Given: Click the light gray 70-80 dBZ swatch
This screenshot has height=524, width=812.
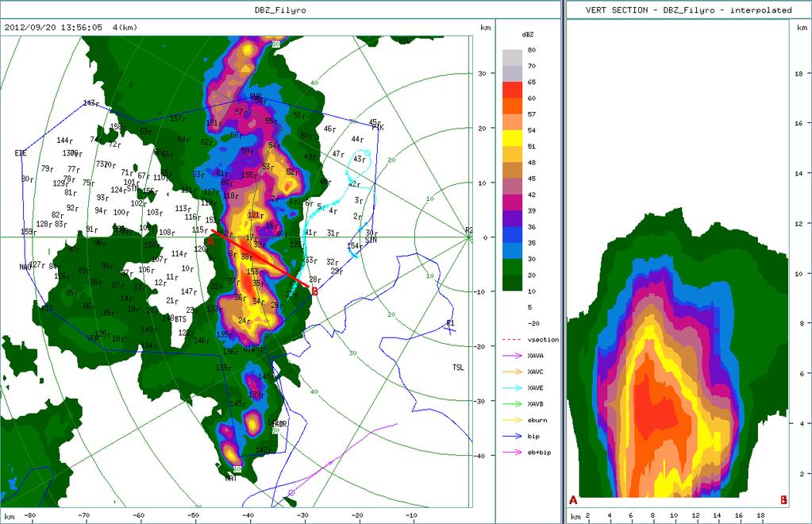Looking at the screenshot, I should 512,57.
